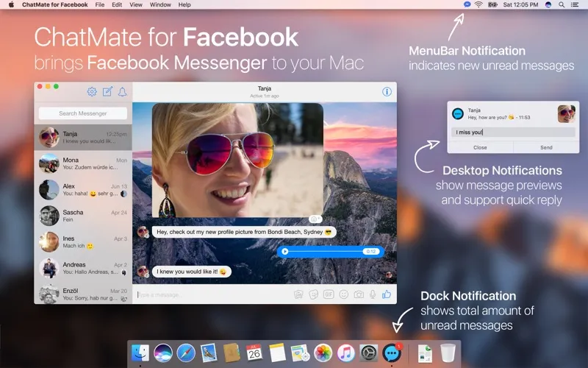Send a thumbs-up like
588x368 pixels.
(387, 294)
